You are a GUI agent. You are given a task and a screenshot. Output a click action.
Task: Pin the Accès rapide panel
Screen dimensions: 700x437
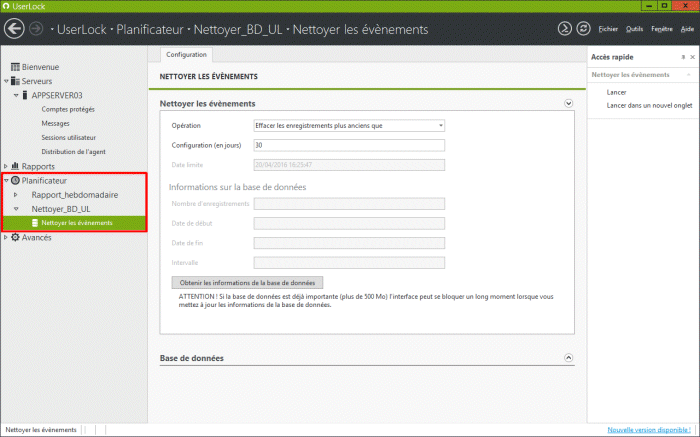[683, 57]
